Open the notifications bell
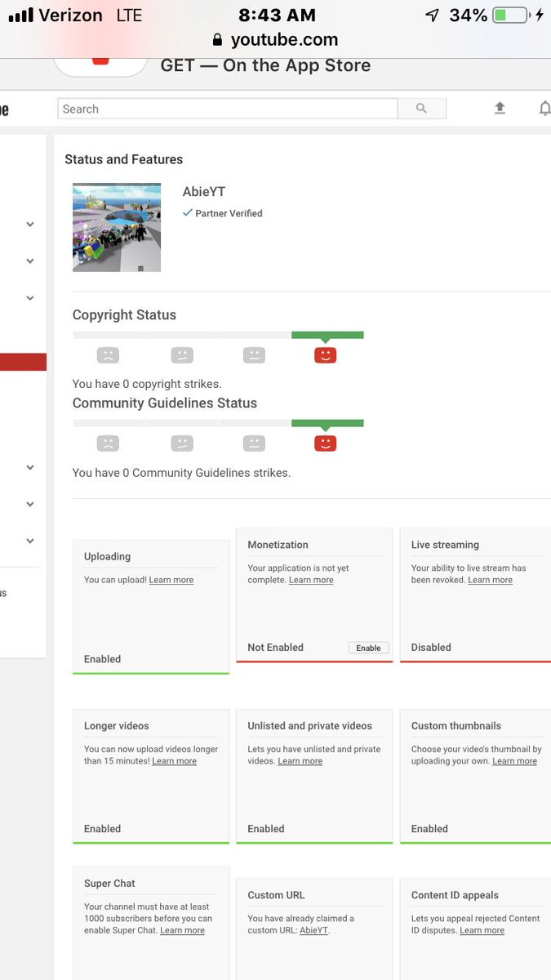 [x=544, y=109]
